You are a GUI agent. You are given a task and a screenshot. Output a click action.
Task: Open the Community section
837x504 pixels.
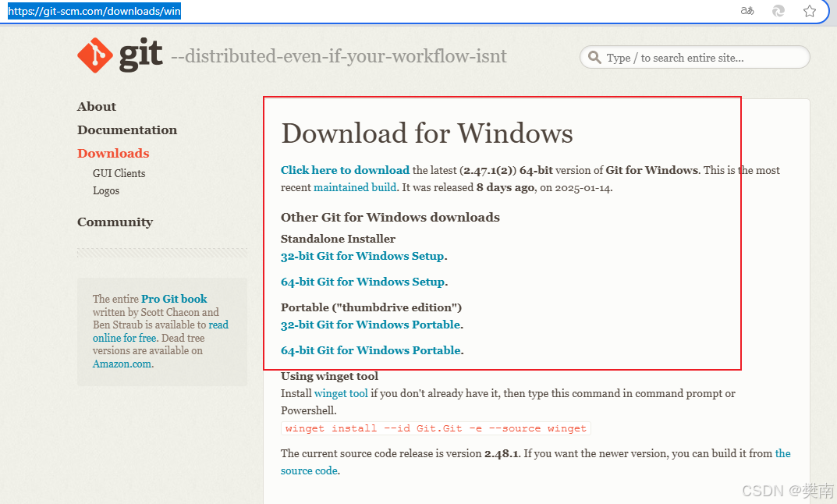coord(115,222)
